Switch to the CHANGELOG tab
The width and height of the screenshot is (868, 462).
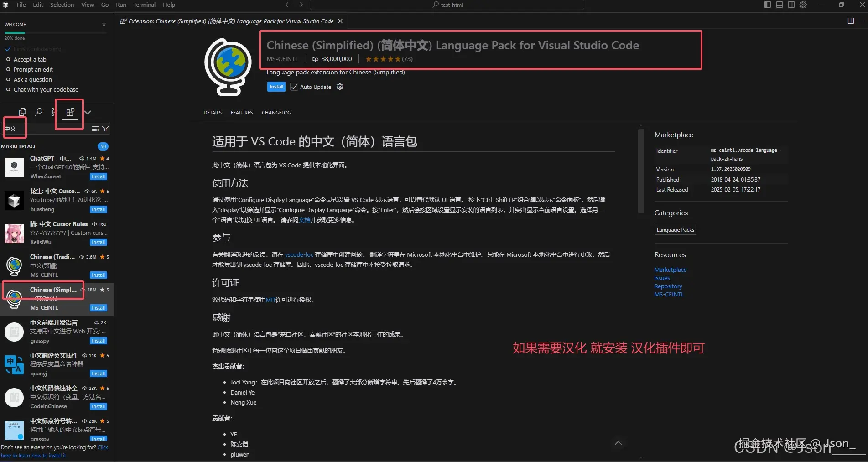click(x=276, y=113)
